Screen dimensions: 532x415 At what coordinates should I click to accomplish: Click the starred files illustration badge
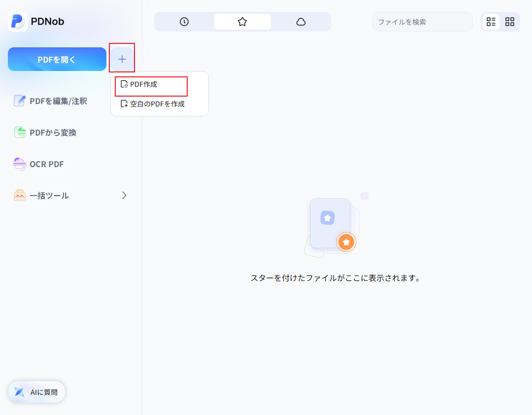[346, 242]
